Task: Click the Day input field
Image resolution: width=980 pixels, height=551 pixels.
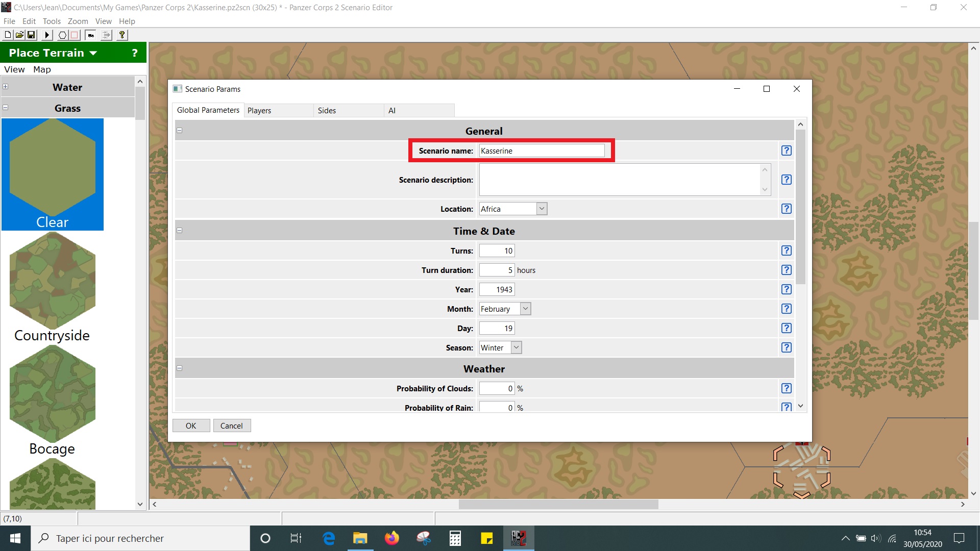Action: (x=497, y=328)
